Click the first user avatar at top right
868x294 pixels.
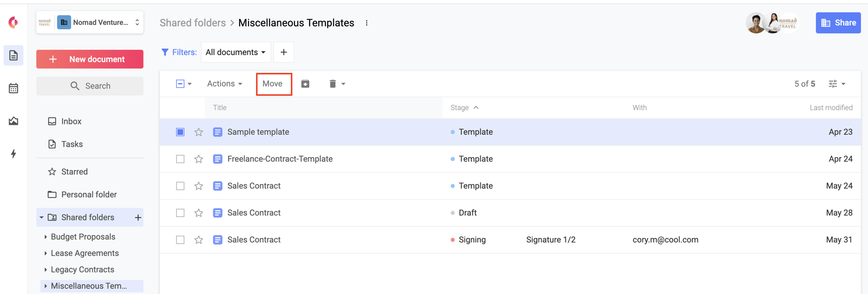pos(755,23)
